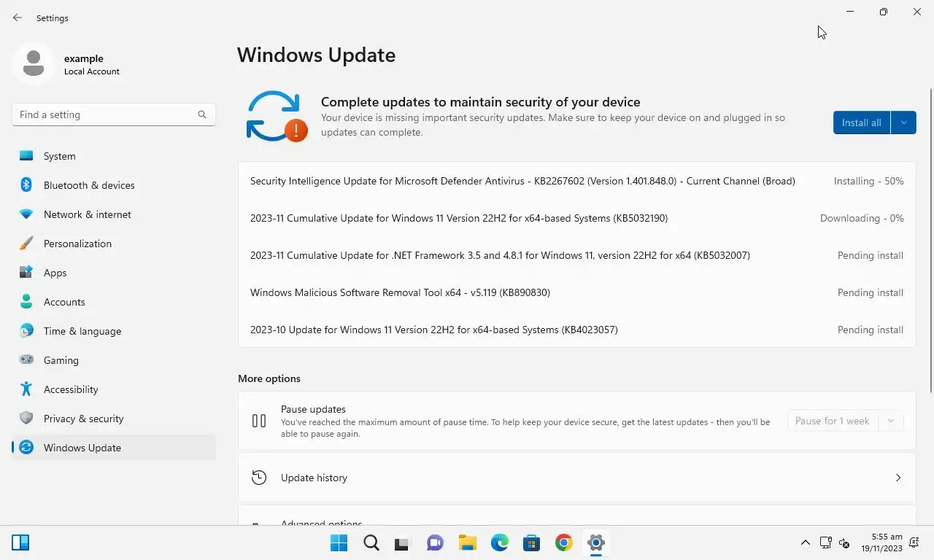Click the search magnifier in Find a setting

[x=202, y=114]
